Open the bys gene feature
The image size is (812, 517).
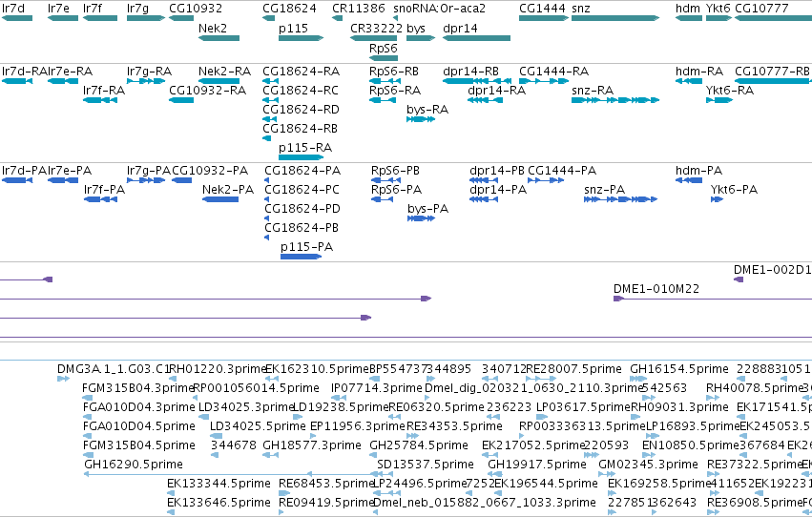coord(421,38)
